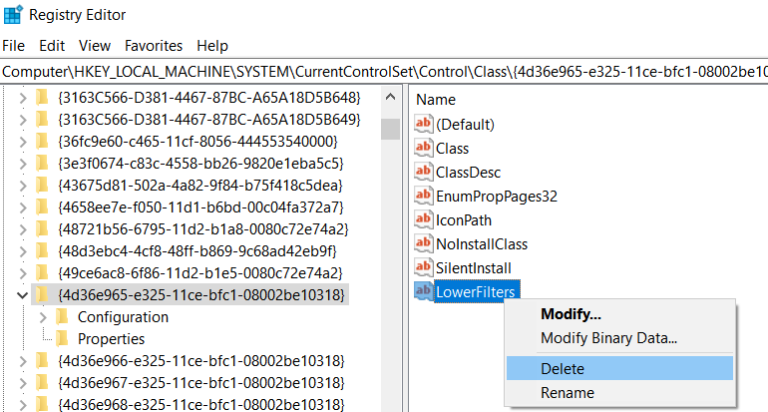Click the SilentInstall value icon
This screenshot has height=412, width=768.
click(x=424, y=268)
